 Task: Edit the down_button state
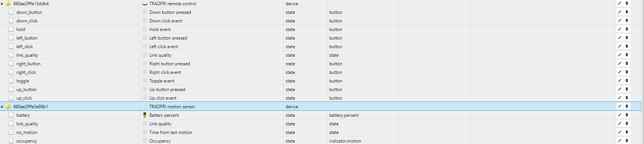619,12
